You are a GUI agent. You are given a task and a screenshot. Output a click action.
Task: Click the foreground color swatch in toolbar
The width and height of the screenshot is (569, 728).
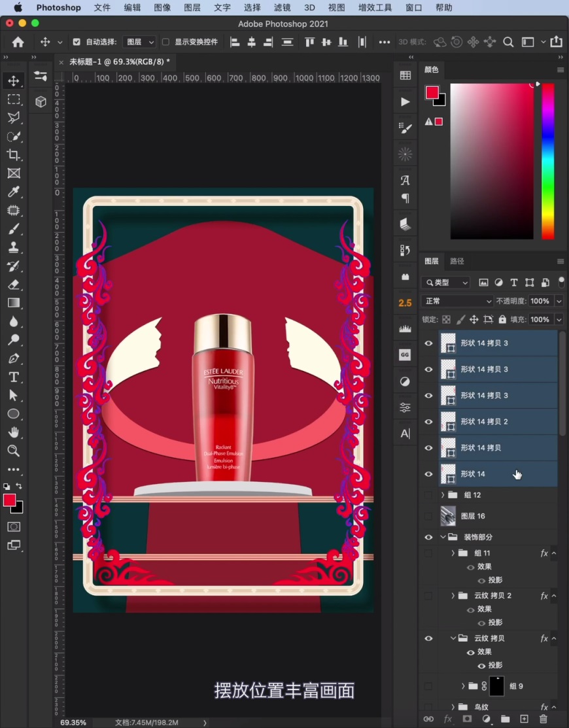pyautogui.click(x=9, y=500)
